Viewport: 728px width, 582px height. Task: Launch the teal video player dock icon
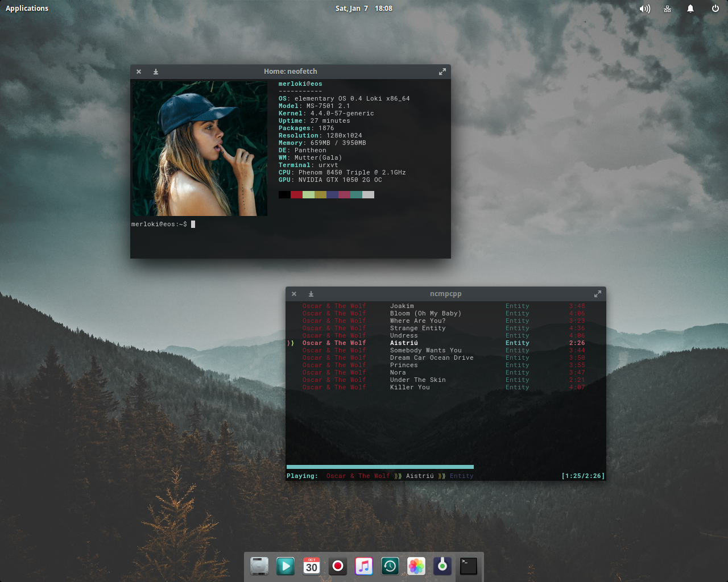(286, 566)
